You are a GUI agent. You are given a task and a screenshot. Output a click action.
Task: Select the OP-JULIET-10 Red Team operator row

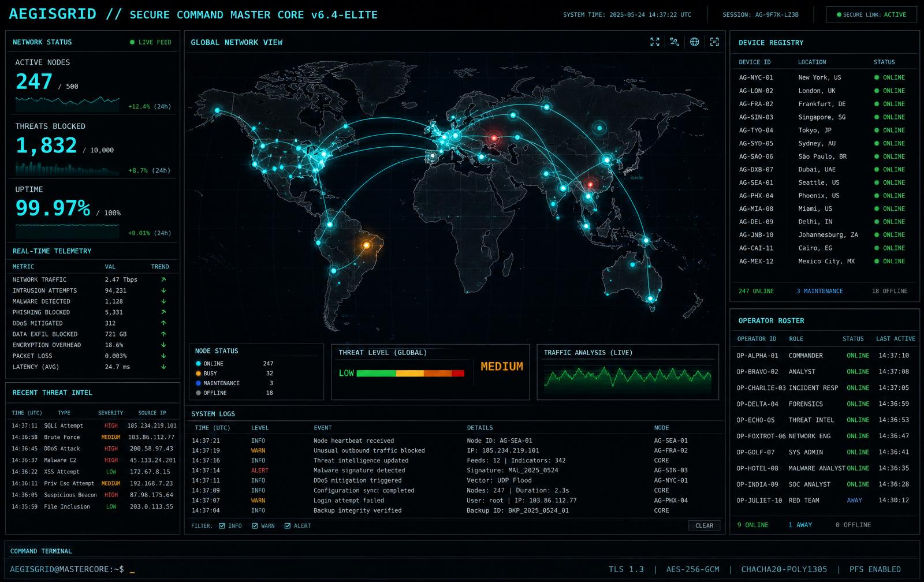coord(825,501)
